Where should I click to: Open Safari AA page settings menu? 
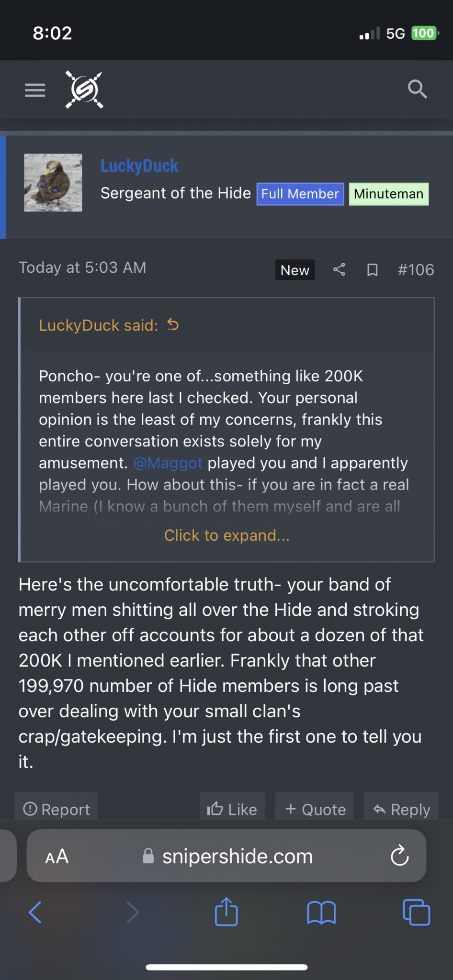pyautogui.click(x=57, y=857)
